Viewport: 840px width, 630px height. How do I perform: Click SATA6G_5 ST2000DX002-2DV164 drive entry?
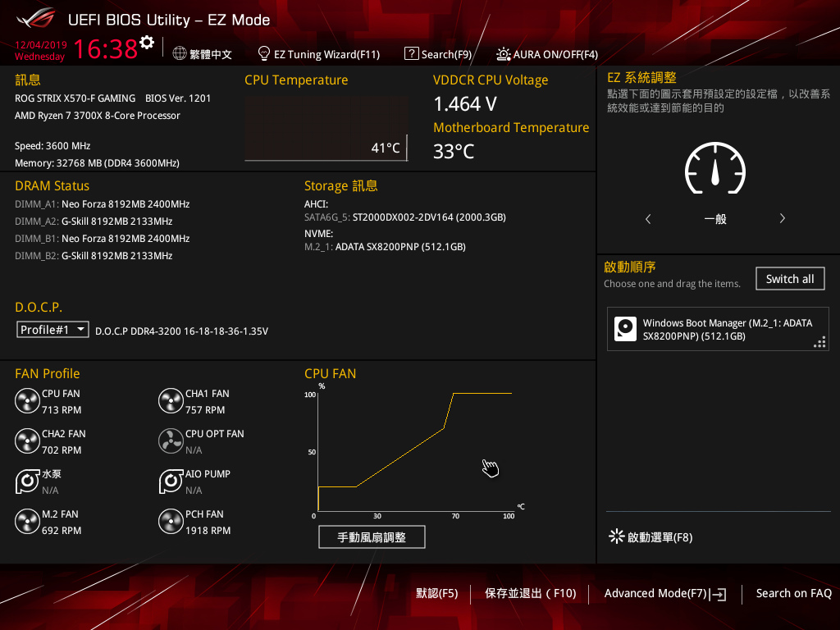click(x=405, y=217)
